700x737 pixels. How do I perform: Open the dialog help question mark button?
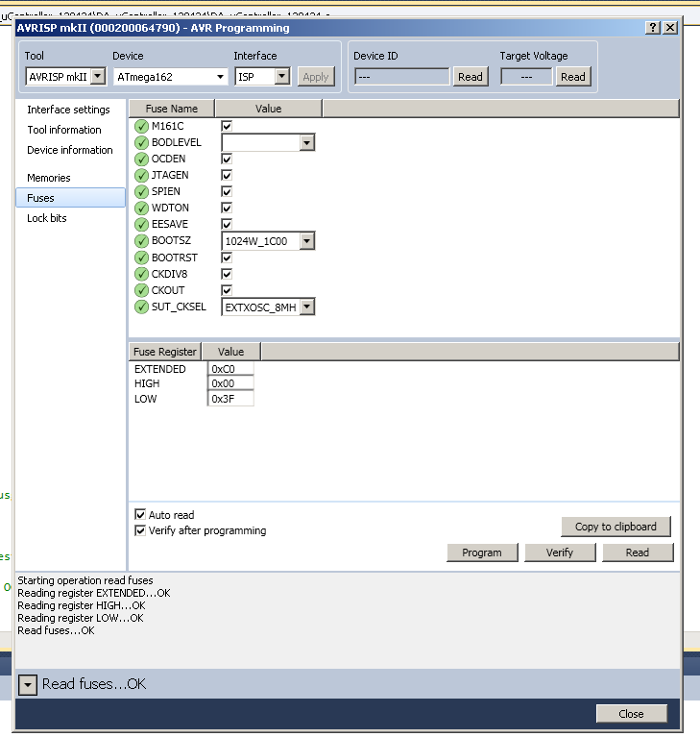(x=653, y=28)
